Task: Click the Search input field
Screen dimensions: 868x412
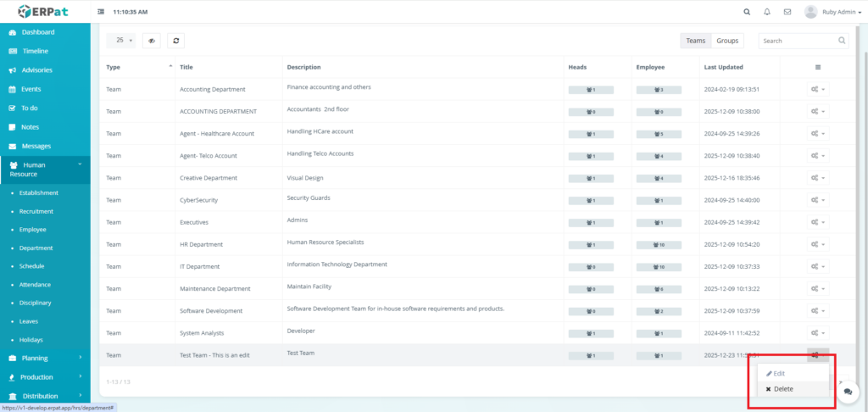Action: pos(797,41)
